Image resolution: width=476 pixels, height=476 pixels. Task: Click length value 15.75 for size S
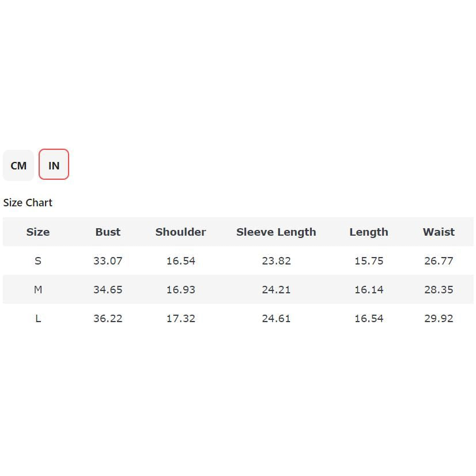(368, 261)
